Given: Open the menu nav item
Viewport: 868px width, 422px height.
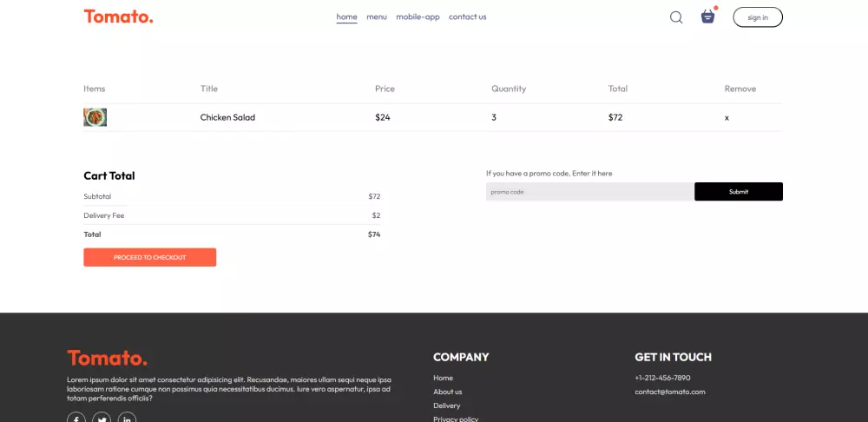Looking at the screenshot, I should 377,16.
